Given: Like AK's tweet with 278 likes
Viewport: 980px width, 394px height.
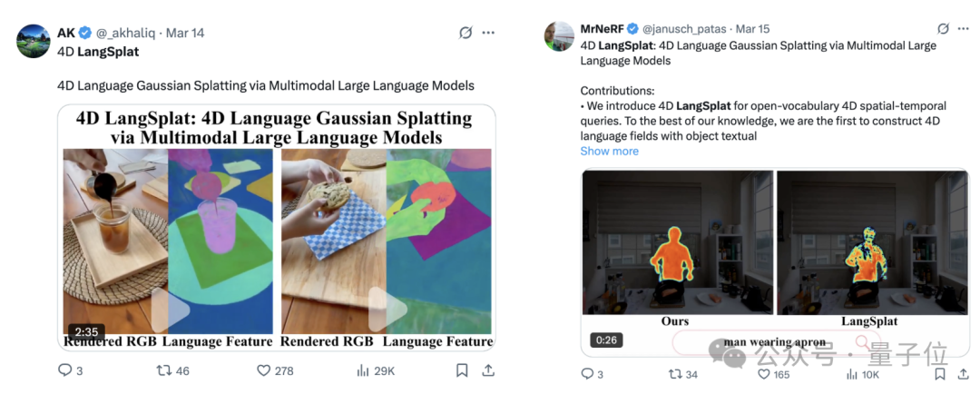Looking at the screenshot, I should point(264,370).
